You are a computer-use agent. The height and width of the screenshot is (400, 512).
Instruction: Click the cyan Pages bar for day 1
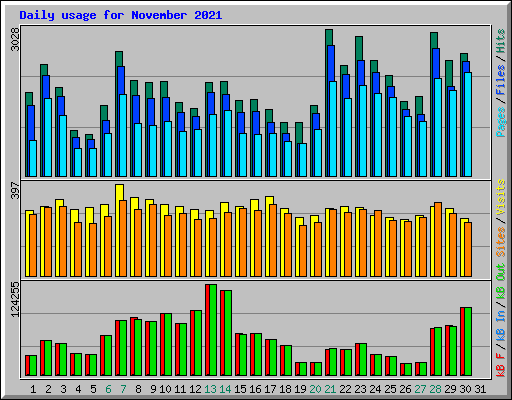pyautogui.click(x=33, y=158)
